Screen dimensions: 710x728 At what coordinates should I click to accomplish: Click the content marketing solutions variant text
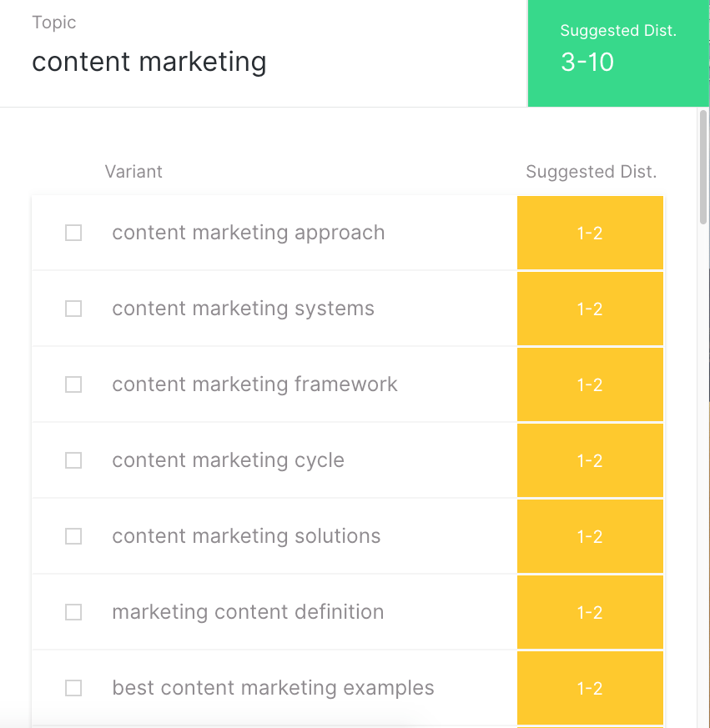click(246, 536)
